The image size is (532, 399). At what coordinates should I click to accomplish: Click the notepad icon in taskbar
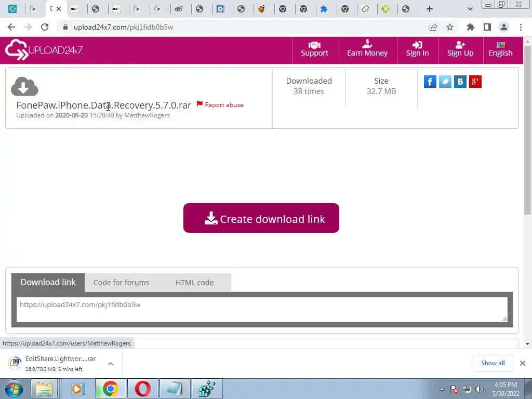point(175,389)
